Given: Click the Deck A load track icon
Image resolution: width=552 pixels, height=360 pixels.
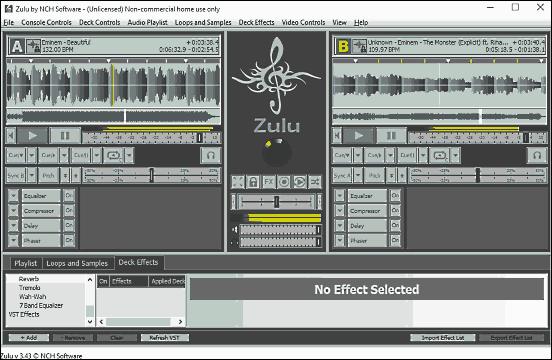Looking at the screenshot, I should pyautogui.click(x=33, y=46).
